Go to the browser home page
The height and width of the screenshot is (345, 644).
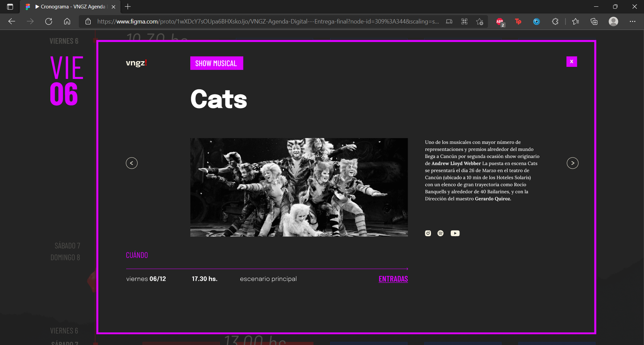[67, 21]
